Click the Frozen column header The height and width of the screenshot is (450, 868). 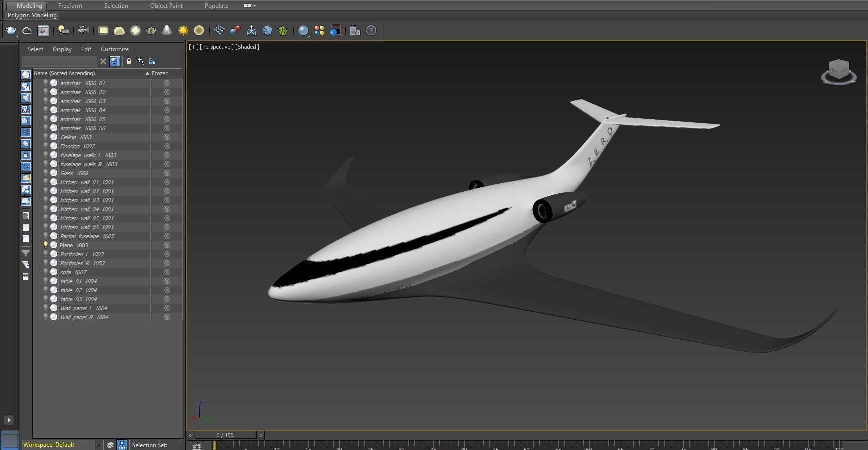[x=166, y=73]
